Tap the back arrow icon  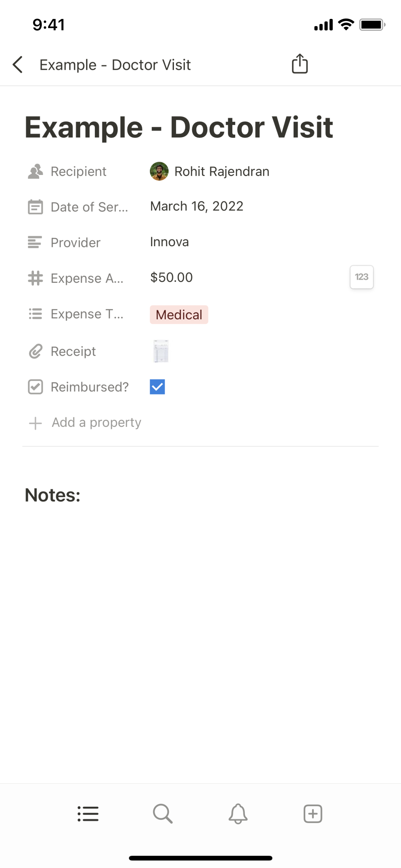[x=18, y=65]
